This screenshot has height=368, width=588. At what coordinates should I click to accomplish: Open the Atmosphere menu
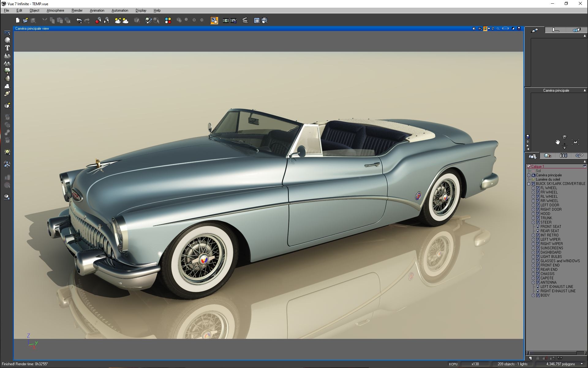55,10
